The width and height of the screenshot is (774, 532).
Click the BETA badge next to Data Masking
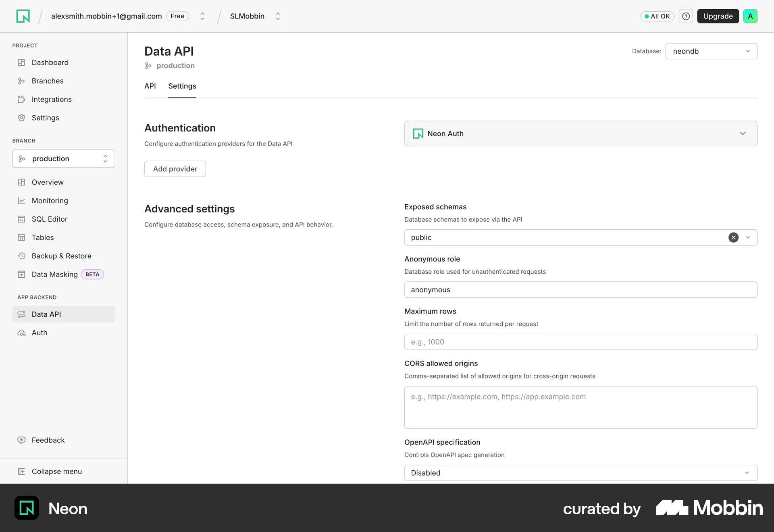tap(92, 274)
